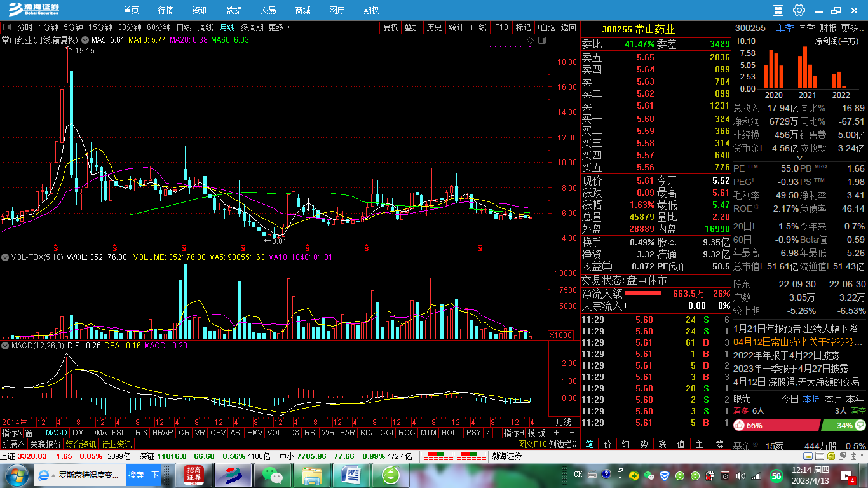This screenshot has height=488, width=868.
Task: Open the 交易 menu
Action: [268, 10]
